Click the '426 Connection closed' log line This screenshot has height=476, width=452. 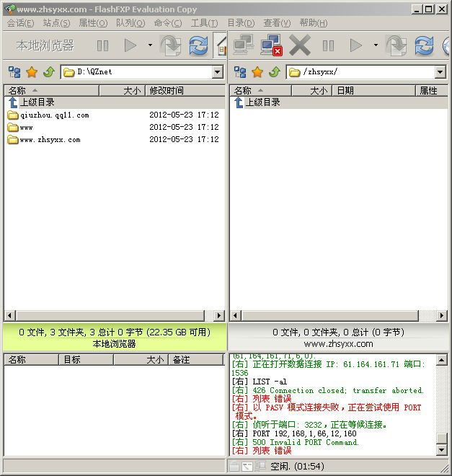[x=327, y=390]
